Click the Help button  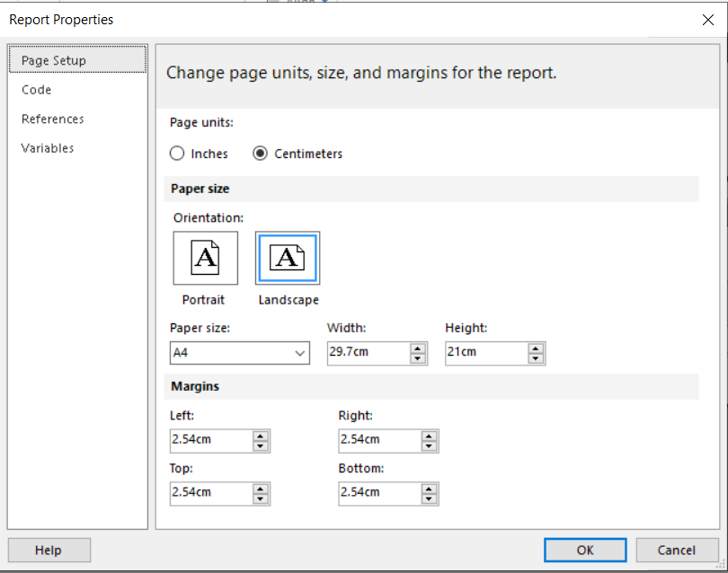coord(49,551)
